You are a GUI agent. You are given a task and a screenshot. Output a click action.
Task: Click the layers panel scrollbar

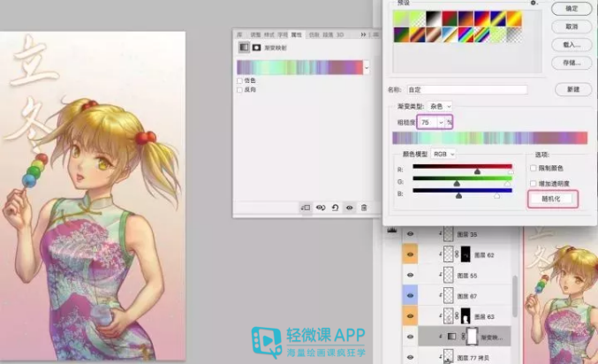pos(515,296)
